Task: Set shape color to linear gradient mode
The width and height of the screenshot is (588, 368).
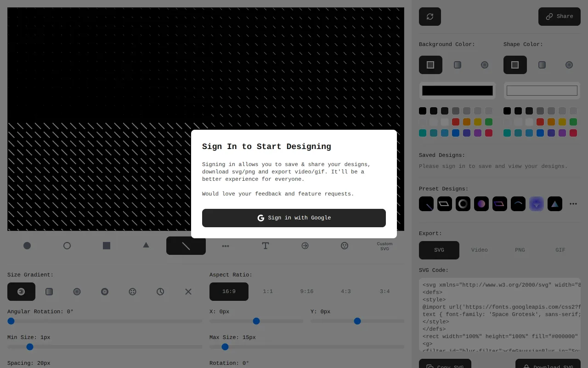Action: 542,65
